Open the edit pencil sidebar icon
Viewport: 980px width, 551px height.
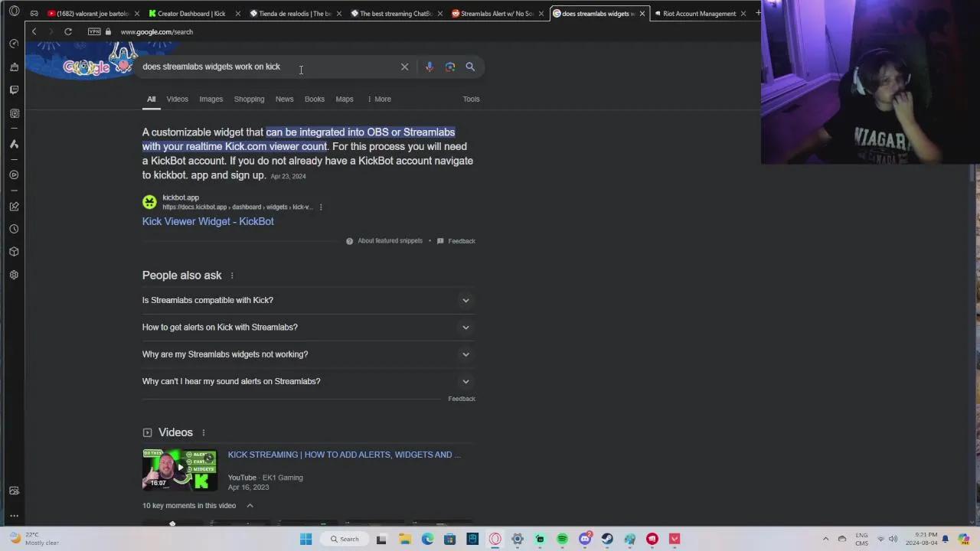coord(14,206)
